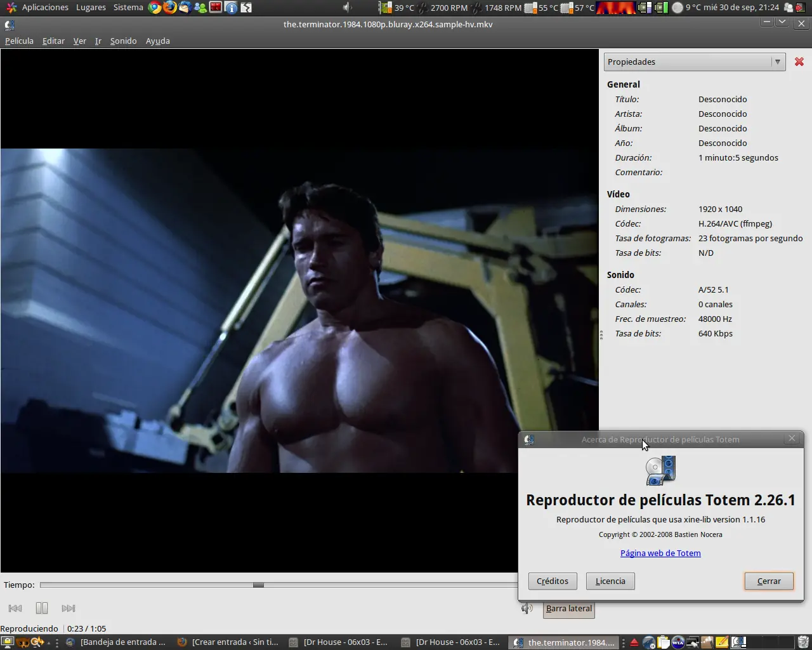Click the Reproduciendo status text

point(29,628)
